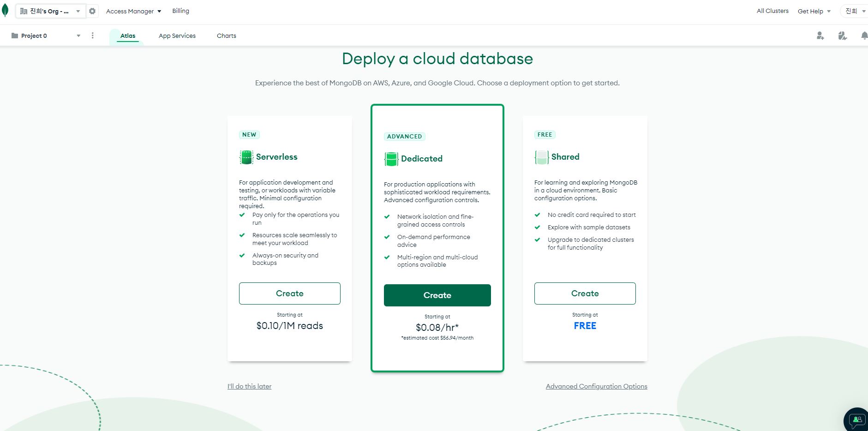Go to Billing
Image resolution: width=868 pixels, height=431 pixels.
(180, 11)
